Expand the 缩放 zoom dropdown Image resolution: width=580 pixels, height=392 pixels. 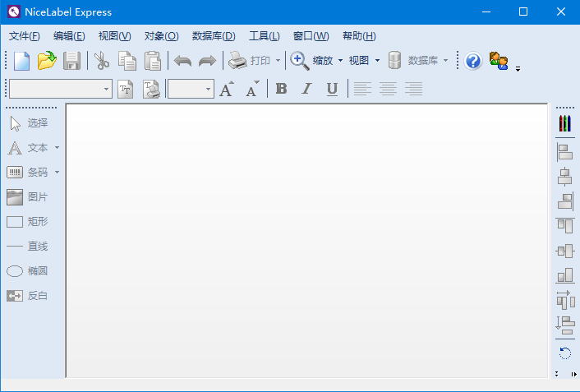340,60
